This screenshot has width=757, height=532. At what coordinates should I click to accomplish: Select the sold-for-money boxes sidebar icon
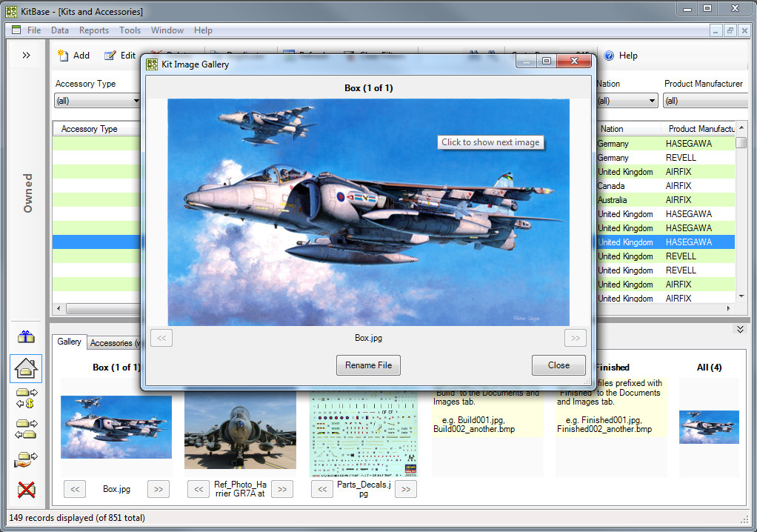click(x=26, y=399)
